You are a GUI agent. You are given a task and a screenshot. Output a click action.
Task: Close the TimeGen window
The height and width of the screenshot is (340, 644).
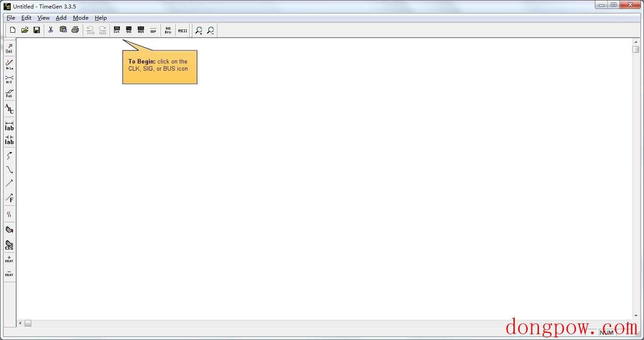(x=630, y=5)
